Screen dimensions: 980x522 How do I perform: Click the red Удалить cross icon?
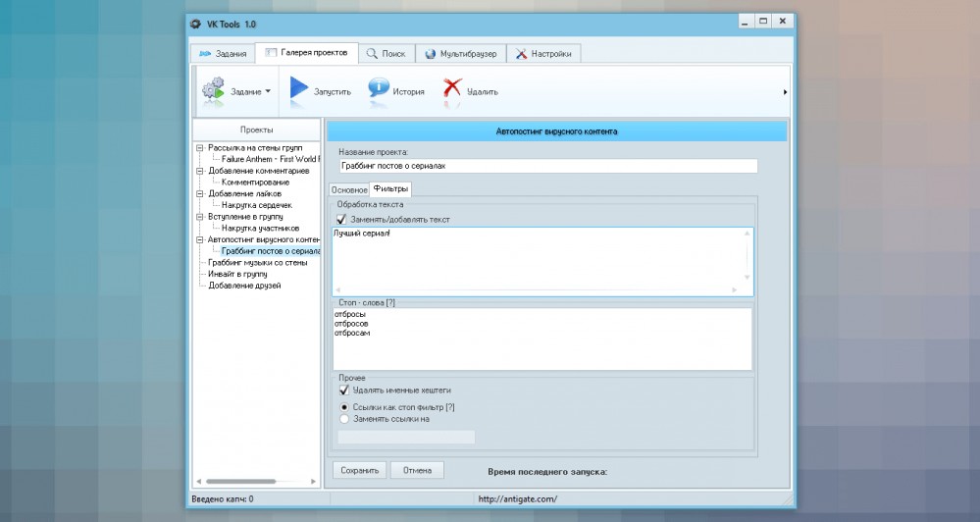452,88
